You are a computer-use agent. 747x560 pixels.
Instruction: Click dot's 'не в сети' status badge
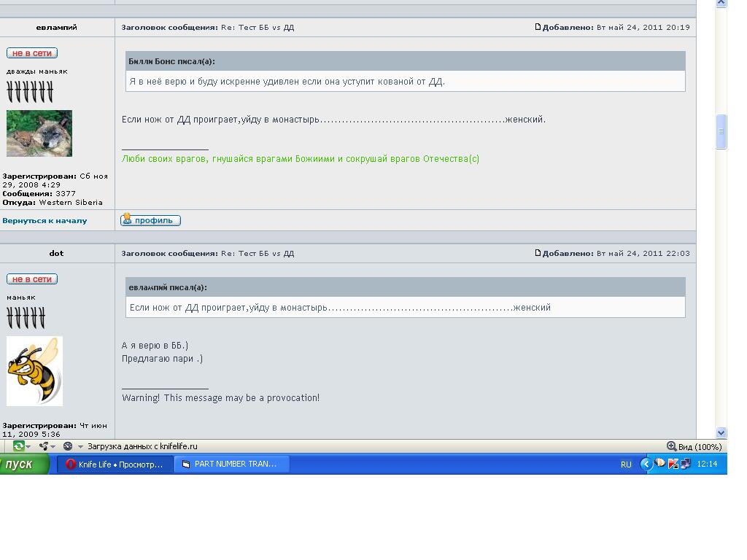coord(32,279)
